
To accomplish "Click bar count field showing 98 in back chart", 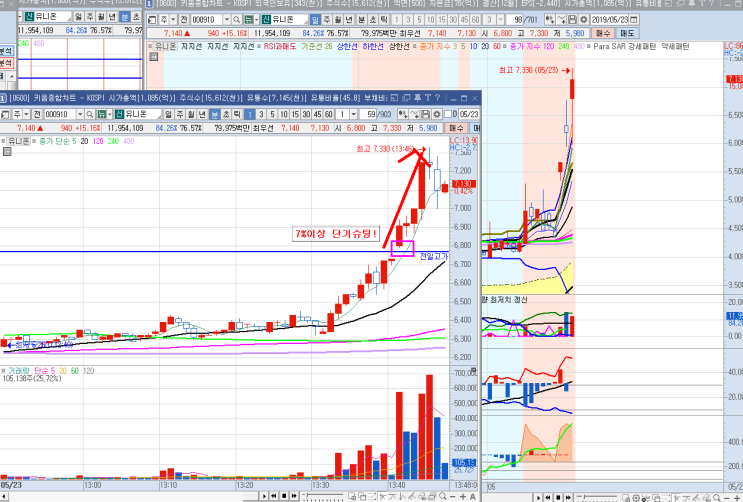I will [x=514, y=20].
